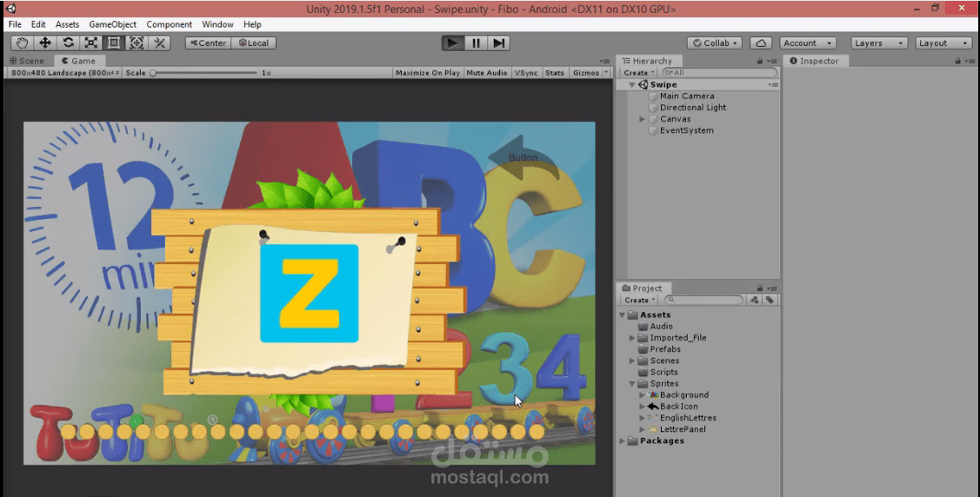The width and height of the screenshot is (980, 497).
Task: Click the Hierarchy search field
Action: (719, 73)
